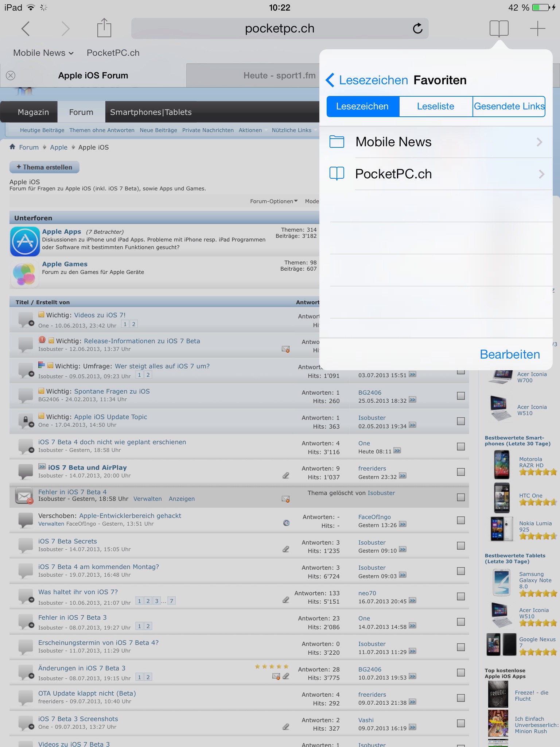
Task: Select the Lesezeichen segment
Action: tap(363, 107)
